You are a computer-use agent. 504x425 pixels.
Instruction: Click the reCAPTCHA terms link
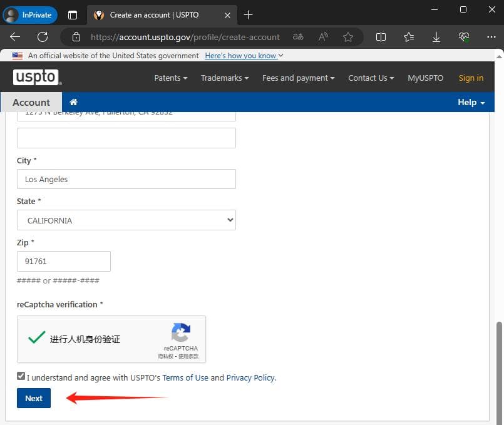click(188, 356)
